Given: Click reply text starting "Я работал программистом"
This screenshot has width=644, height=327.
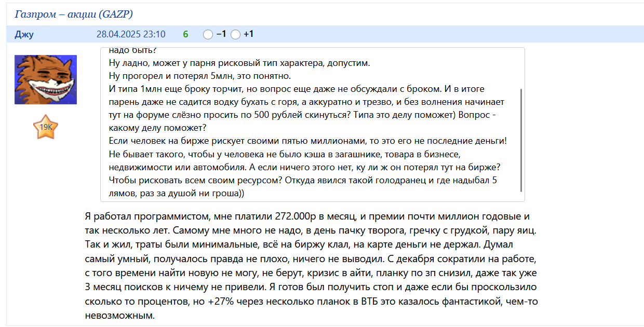Looking at the screenshot, I should [x=156, y=216].
